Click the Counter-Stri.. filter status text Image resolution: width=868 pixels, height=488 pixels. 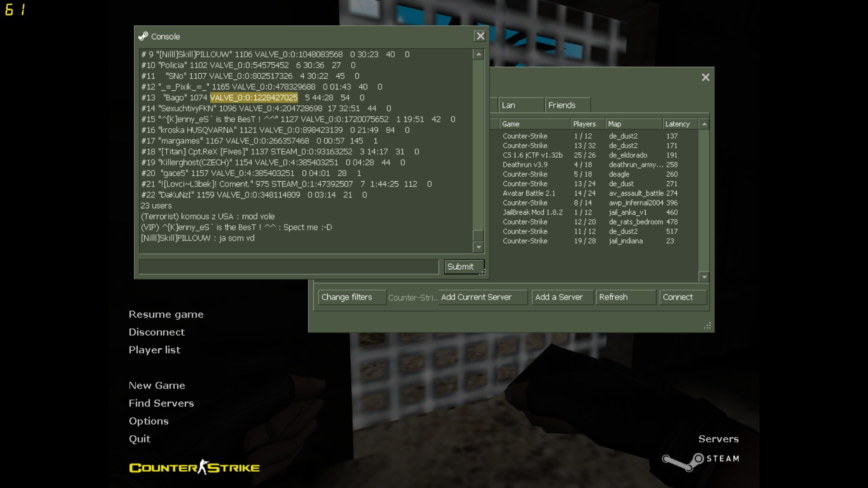click(x=412, y=297)
